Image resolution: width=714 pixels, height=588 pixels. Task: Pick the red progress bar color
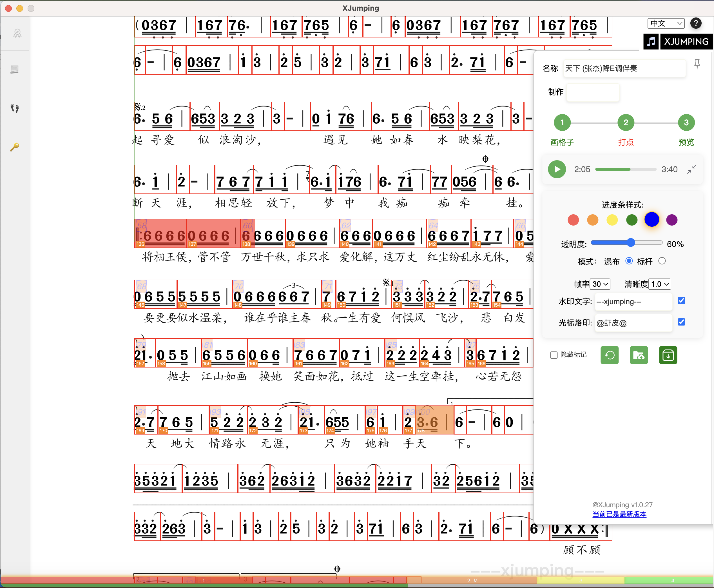[573, 220]
